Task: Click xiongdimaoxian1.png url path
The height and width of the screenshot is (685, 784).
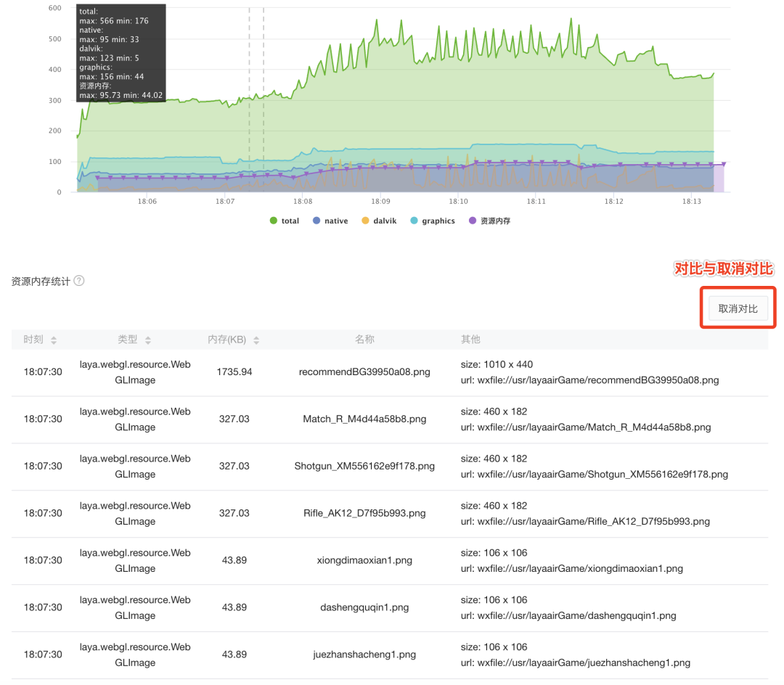Action: [571, 569]
